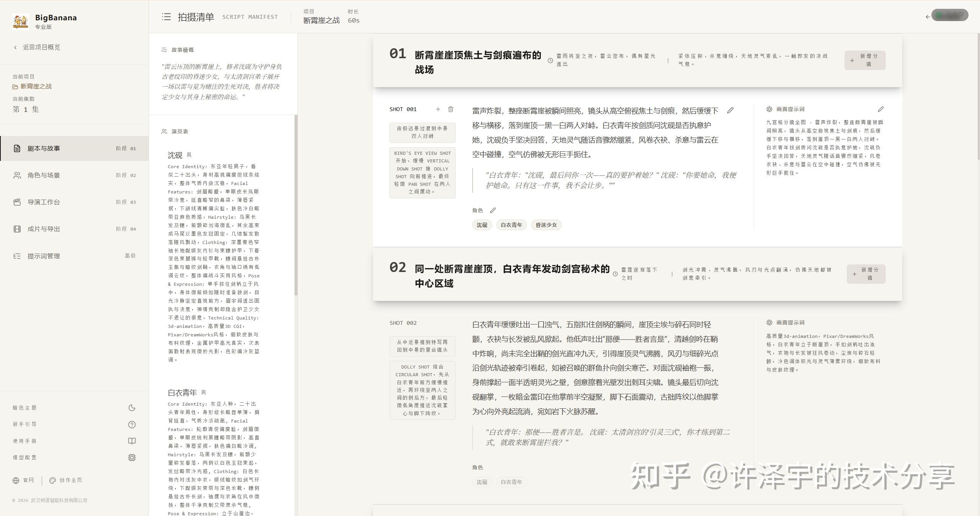Click SHOT 002 dialogue quote 那便——胜者言是
Screen dimensions: 980x516
coord(608,437)
